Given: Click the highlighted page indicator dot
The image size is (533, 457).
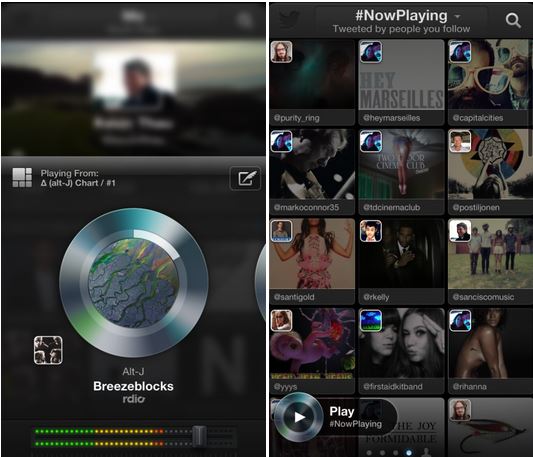Looking at the screenshot, I should (409, 453).
